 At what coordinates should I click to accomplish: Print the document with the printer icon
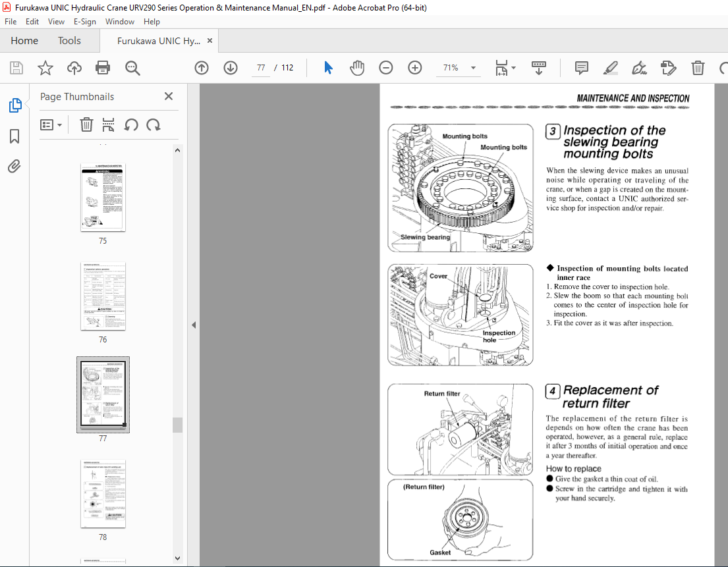[103, 68]
